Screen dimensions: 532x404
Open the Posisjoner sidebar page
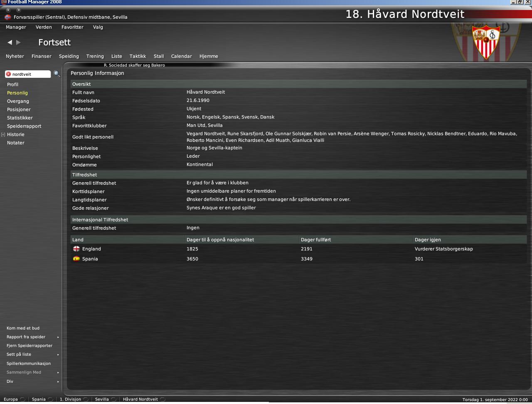point(19,109)
